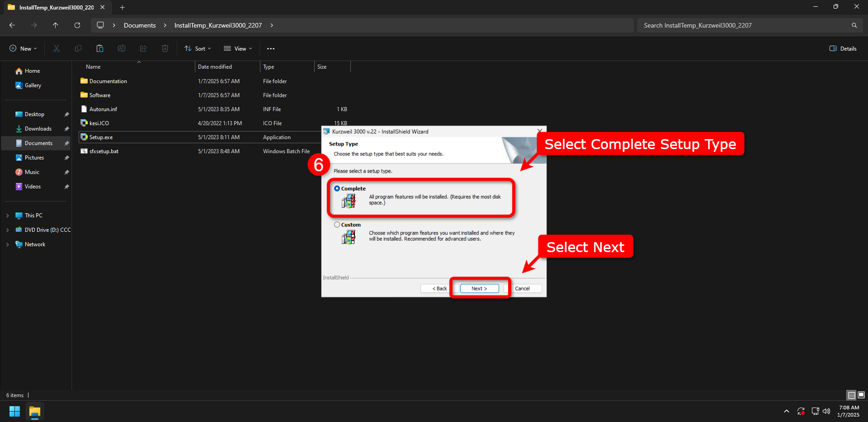Select the Setup.exe application
This screenshot has height=422, width=868.
pos(101,137)
